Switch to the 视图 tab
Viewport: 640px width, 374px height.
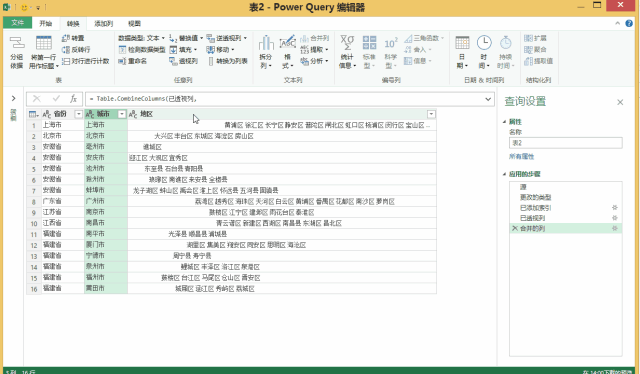[134, 23]
